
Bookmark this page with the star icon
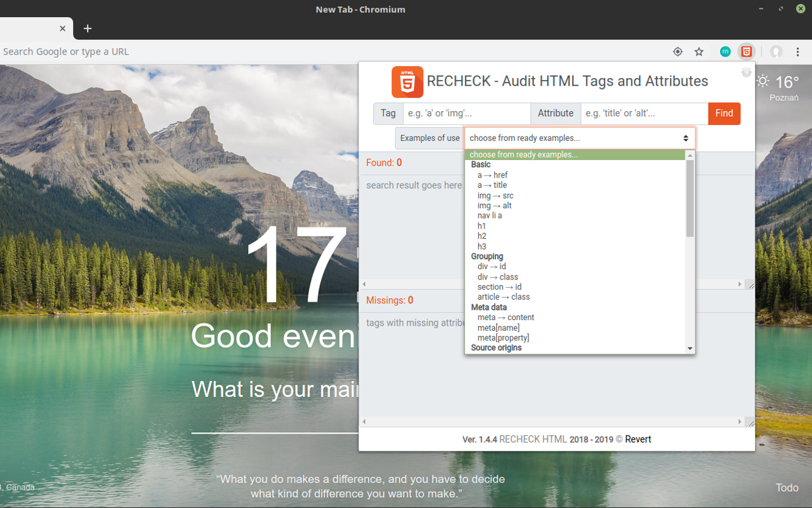699,51
